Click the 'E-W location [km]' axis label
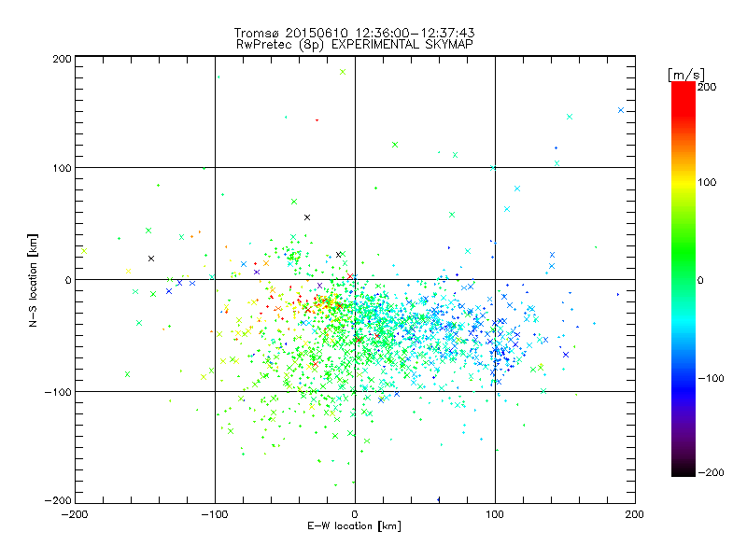The height and width of the screenshot is (560, 747). 354,526
